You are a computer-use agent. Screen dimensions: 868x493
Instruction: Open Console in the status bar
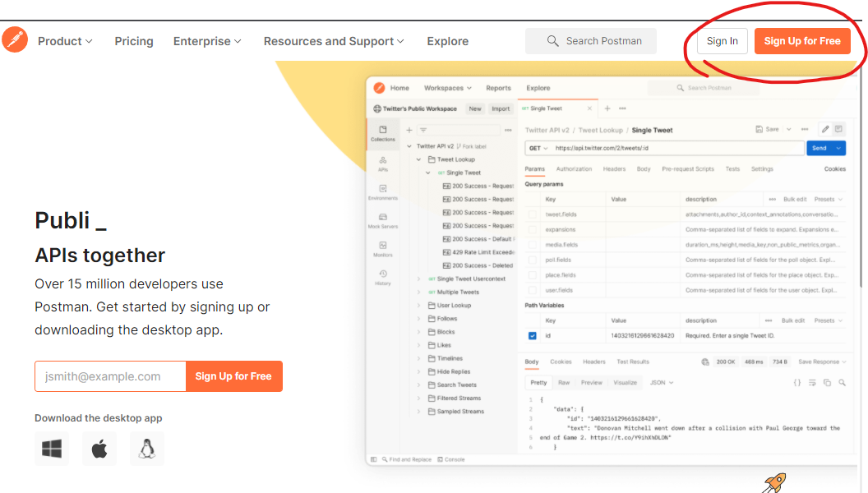click(x=451, y=459)
